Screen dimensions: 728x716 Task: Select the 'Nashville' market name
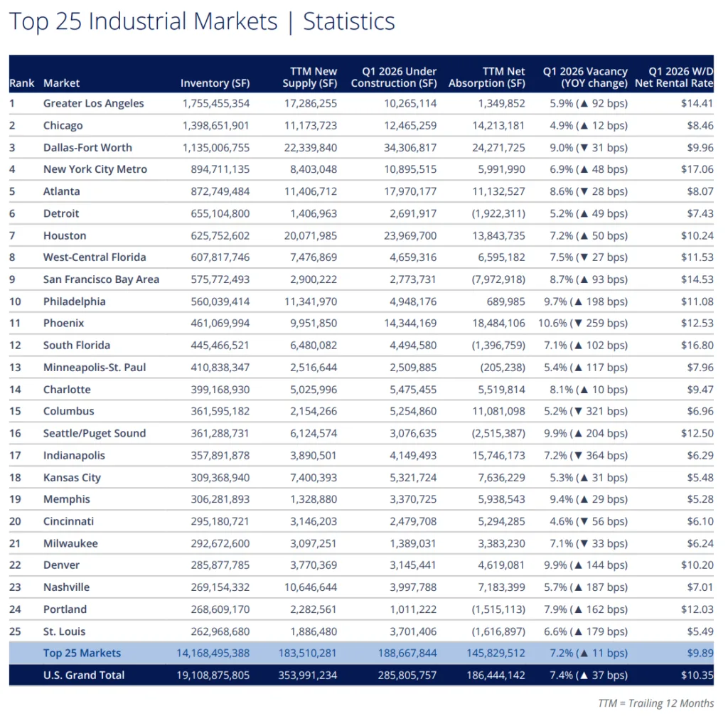pyautogui.click(x=66, y=587)
